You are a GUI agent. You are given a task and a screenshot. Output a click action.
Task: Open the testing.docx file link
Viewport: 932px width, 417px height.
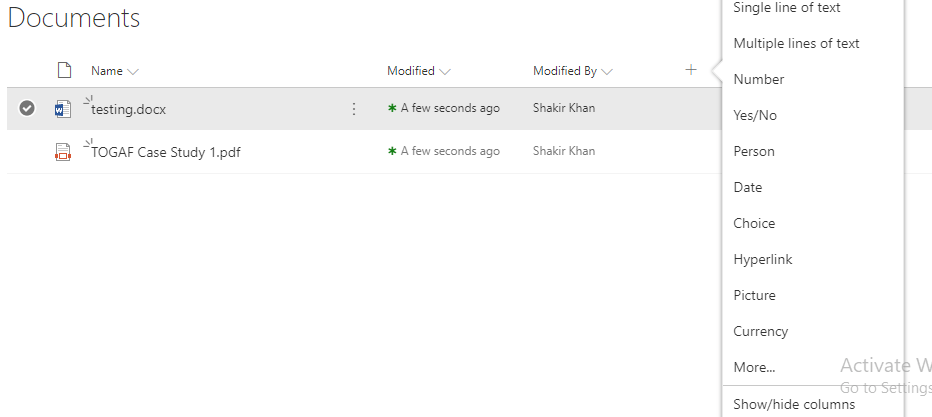(128, 109)
